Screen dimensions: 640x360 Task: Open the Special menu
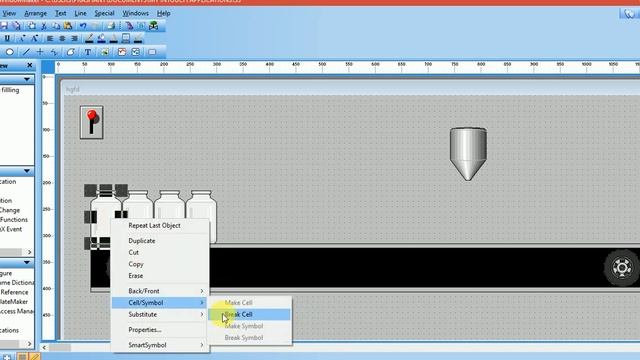coord(104,13)
